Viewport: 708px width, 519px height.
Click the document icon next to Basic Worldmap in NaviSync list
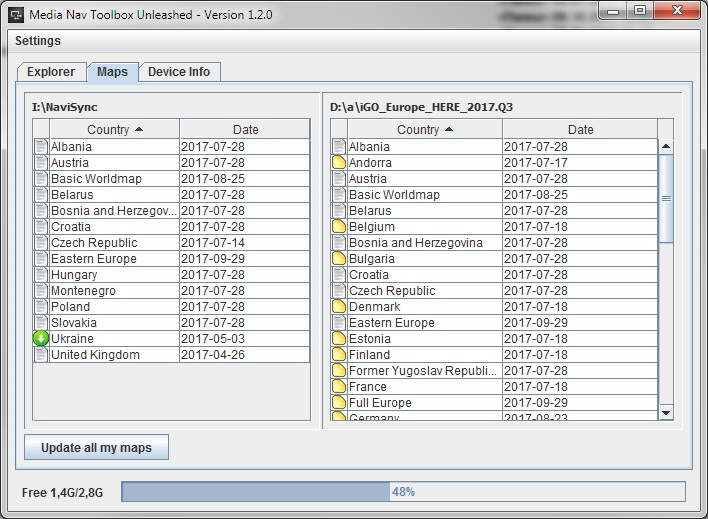coord(41,178)
